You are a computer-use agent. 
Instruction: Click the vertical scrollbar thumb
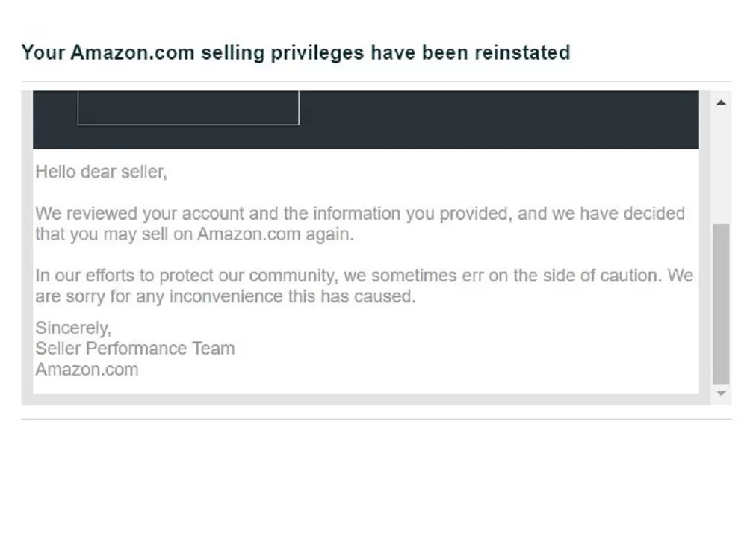coord(721,303)
